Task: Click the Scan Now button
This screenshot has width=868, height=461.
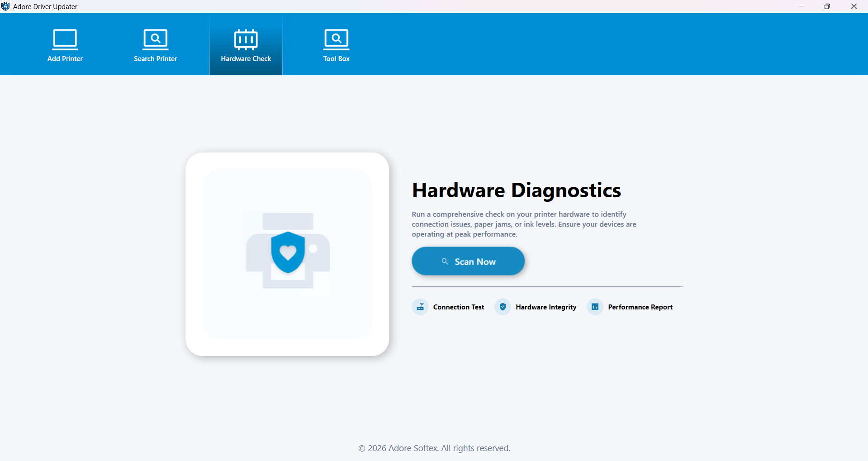Action: (468, 261)
